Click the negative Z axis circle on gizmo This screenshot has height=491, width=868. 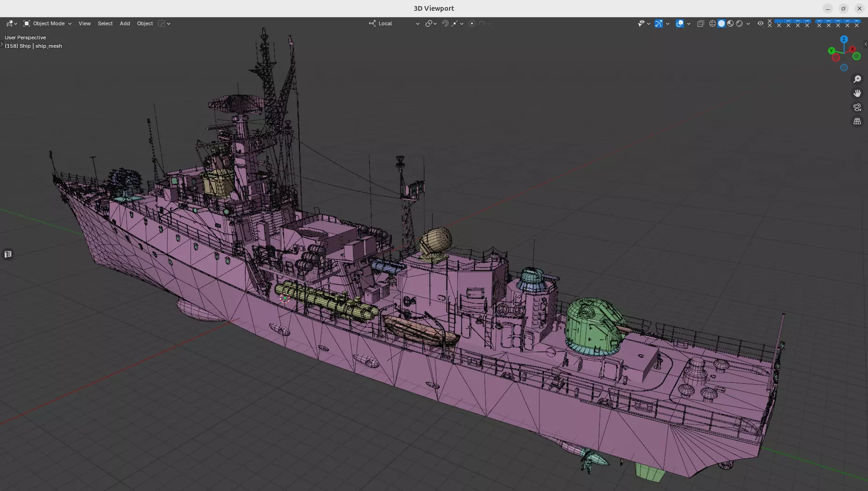coord(844,67)
